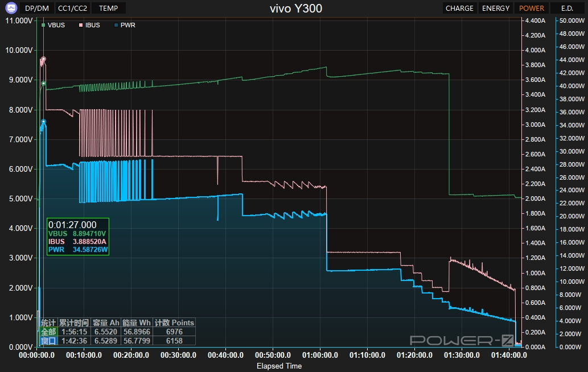Click the 01:20:00.0 time axis label
The image size is (588, 372).
415,355
